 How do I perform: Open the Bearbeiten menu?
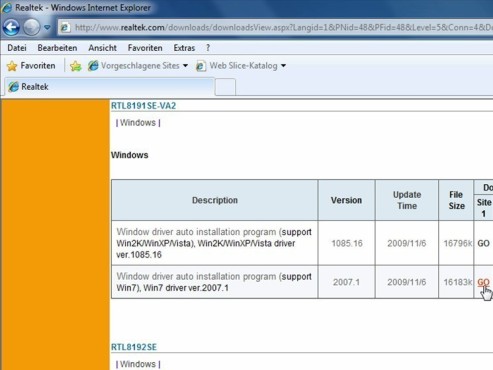[57, 48]
